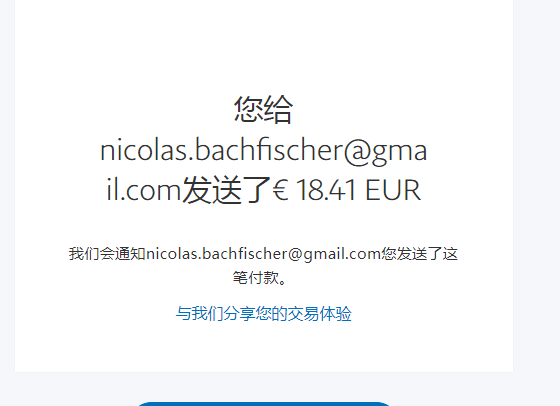The image size is (560, 406).
Task: Click the 您给 heading text
Action: (264, 110)
